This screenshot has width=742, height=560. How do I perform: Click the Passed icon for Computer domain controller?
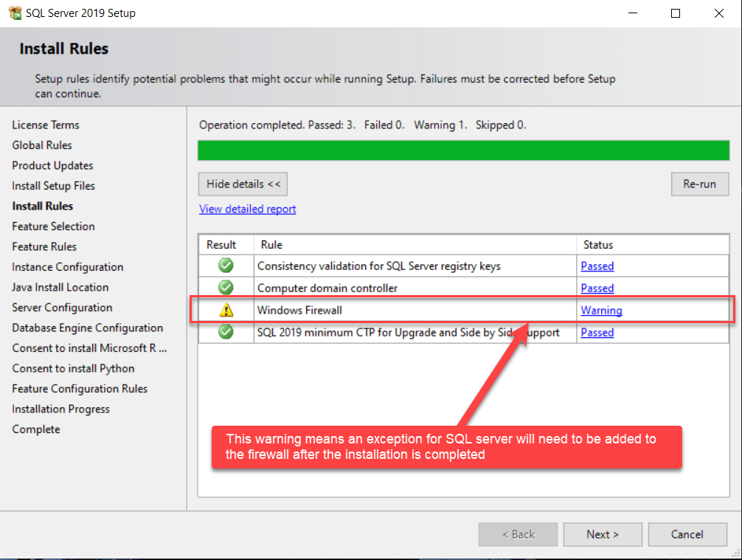pyautogui.click(x=226, y=288)
